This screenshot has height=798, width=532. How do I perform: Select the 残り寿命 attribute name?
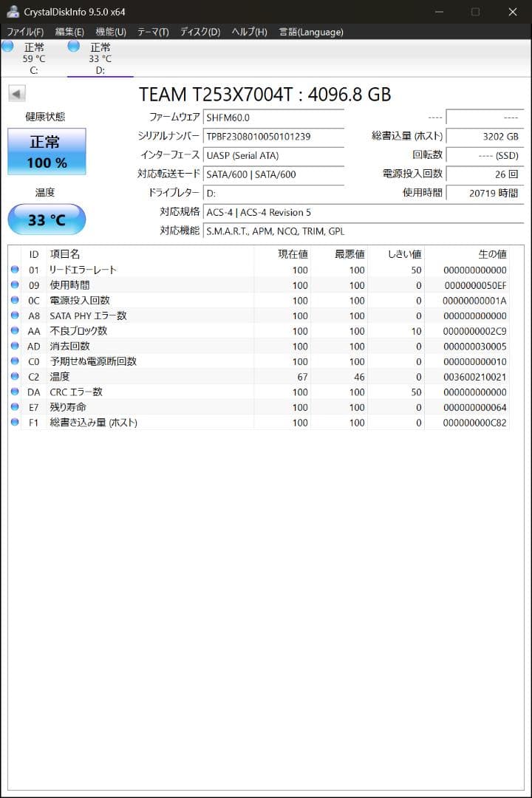pos(68,407)
